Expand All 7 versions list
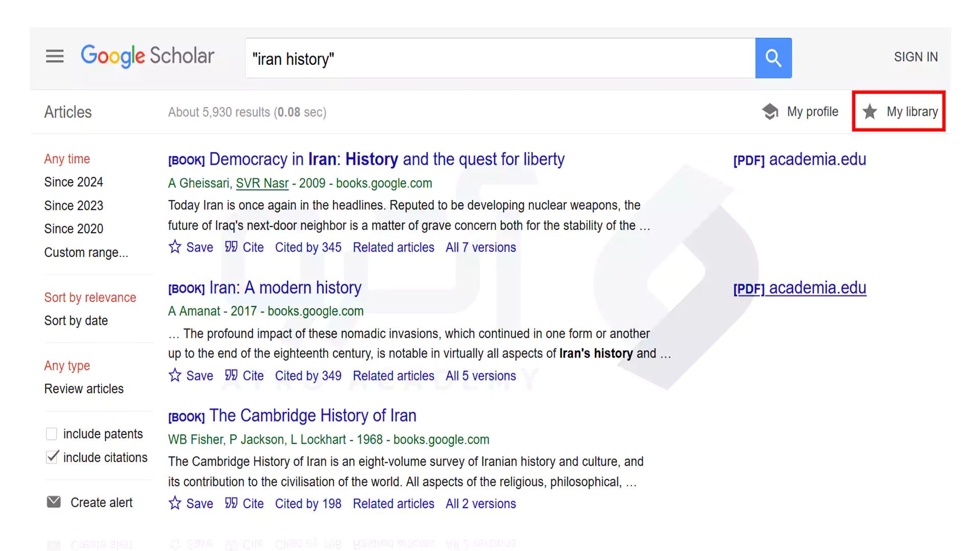Image resolution: width=980 pixels, height=551 pixels. click(x=480, y=247)
